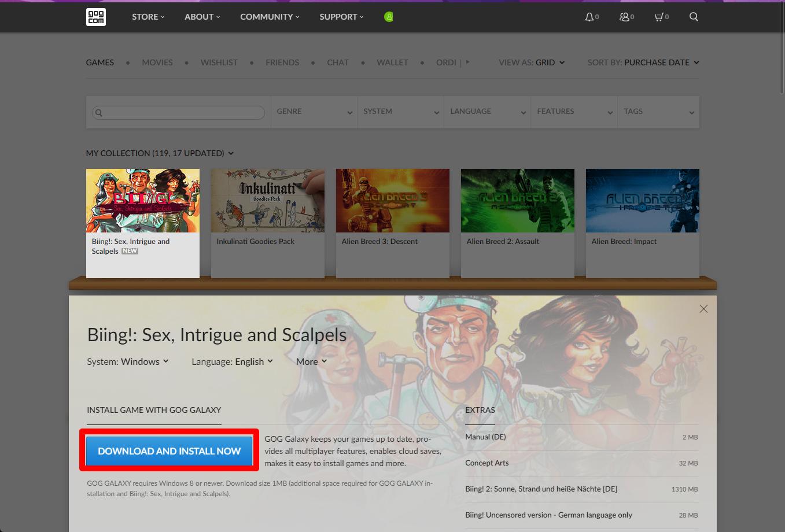Click the collection search field

click(178, 113)
